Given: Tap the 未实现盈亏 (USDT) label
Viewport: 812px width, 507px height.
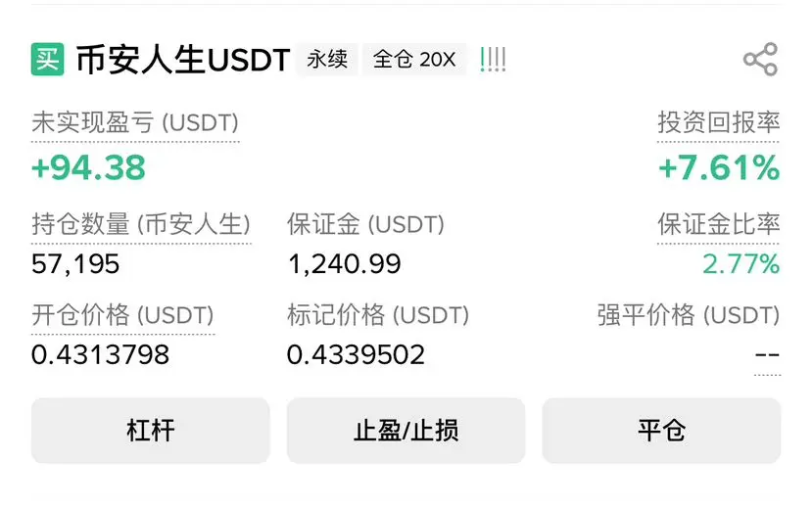Looking at the screenshot, I should click(135, 123).
